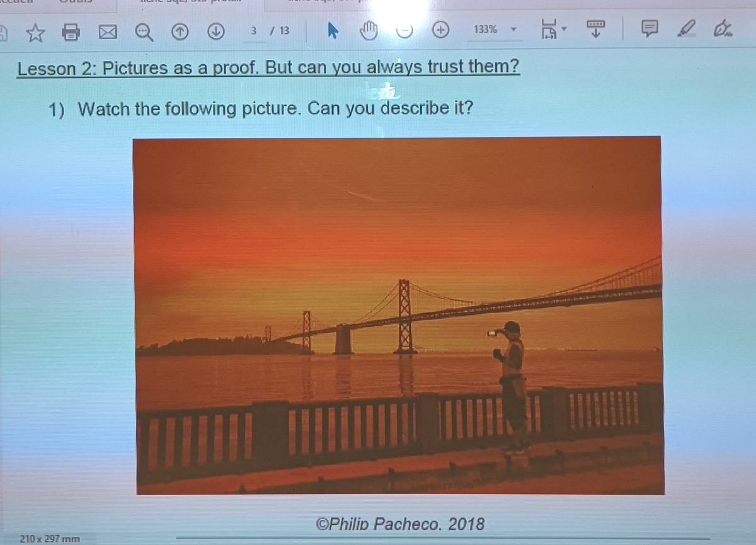The height and width of the screenshot is (545, 756).
Task: Choose the selection arrow tool
Action: tap(333, 30)
